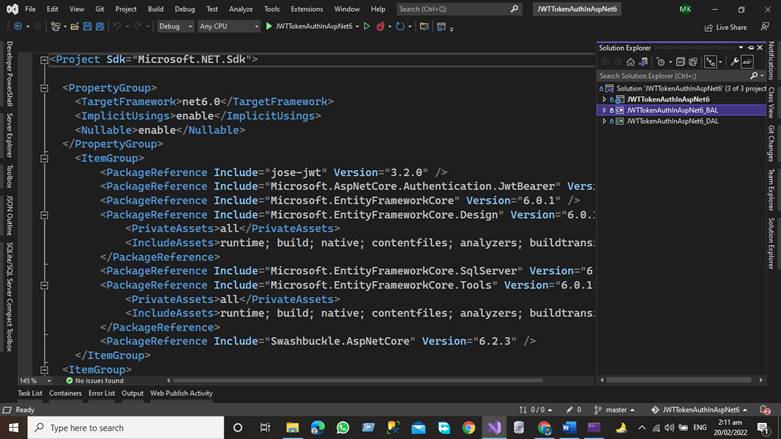This screenshot has height=439, width=781.
Task: Switch between solutions and folder views icon
Action: [x=644, y=62]
